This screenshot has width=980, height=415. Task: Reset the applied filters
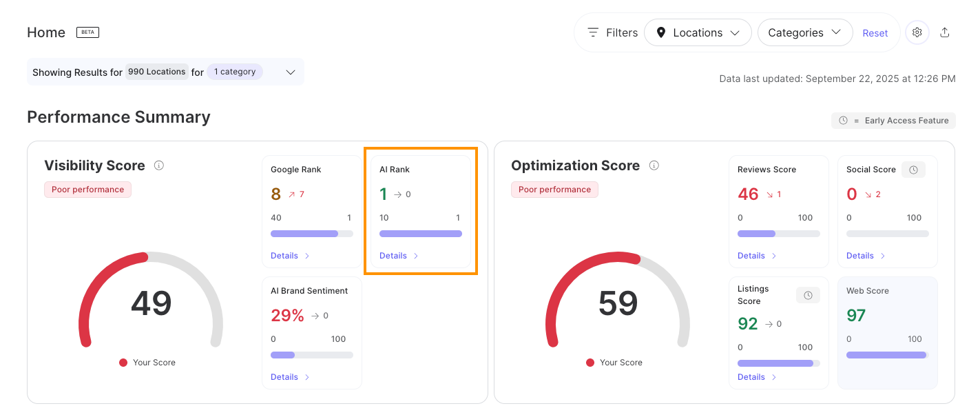875,33
